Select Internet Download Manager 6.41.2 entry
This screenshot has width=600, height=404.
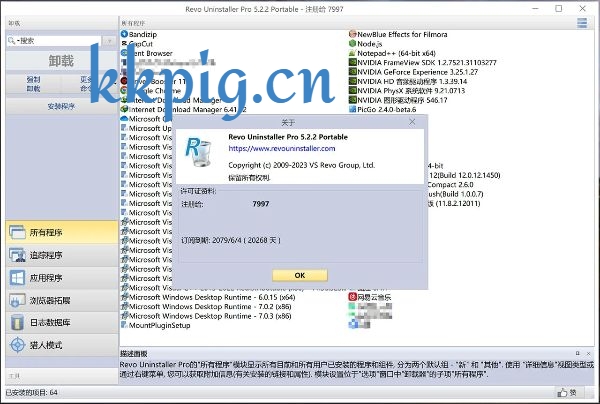coord(184,109)
